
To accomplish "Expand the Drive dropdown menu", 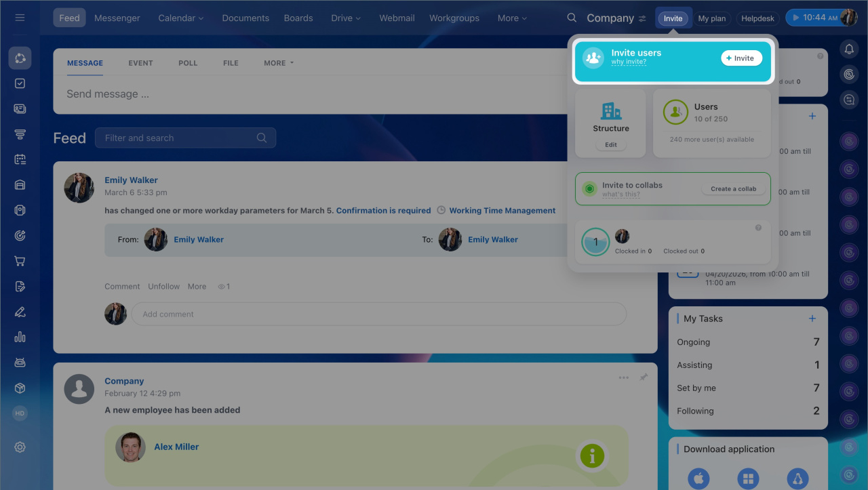I will (x=346, y=18).
